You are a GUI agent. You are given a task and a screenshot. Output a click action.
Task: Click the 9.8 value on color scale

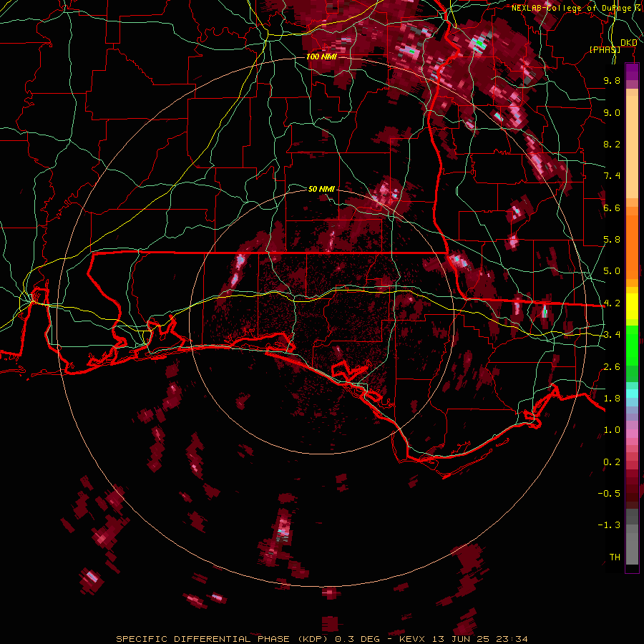612,80
